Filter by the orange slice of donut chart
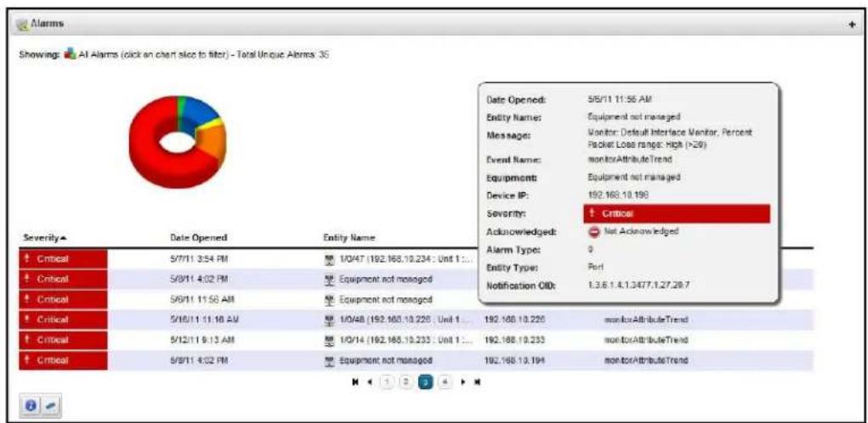 [213, 142]
